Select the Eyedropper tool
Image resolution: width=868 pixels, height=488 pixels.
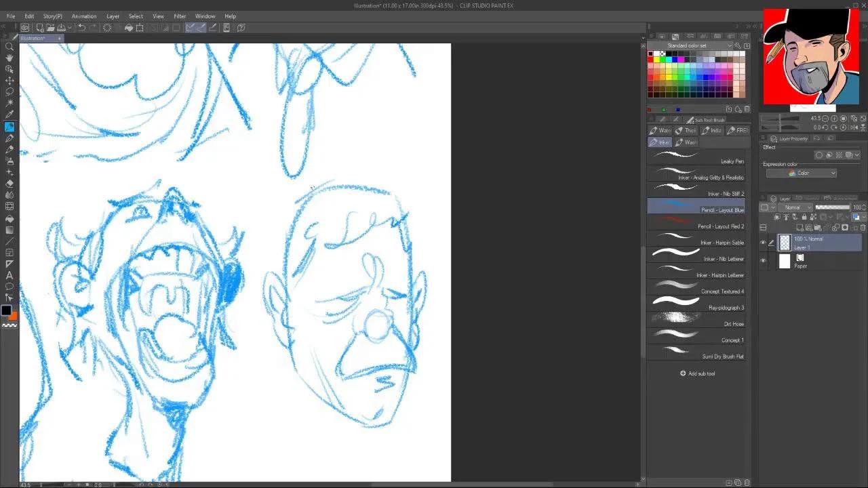[9, 115]
